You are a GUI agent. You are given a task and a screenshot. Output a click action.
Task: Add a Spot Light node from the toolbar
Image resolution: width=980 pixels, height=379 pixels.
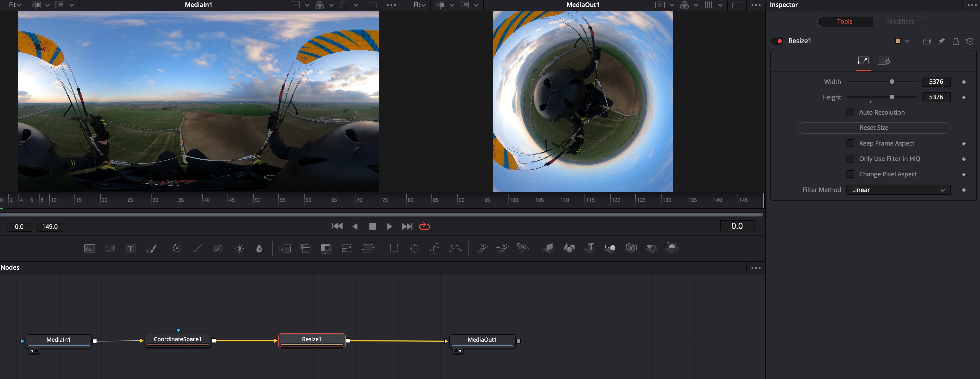tap(652, 248)
